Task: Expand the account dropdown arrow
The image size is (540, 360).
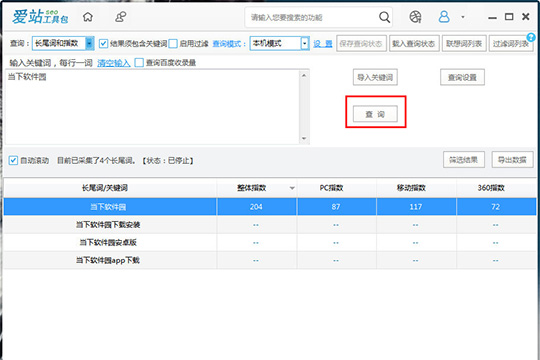Action: [x=463, y=17]
